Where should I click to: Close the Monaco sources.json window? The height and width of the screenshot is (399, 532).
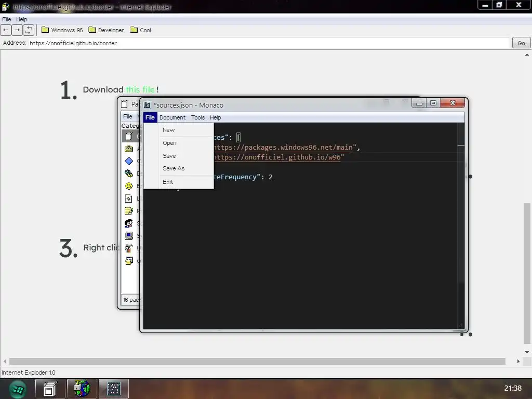453,103
